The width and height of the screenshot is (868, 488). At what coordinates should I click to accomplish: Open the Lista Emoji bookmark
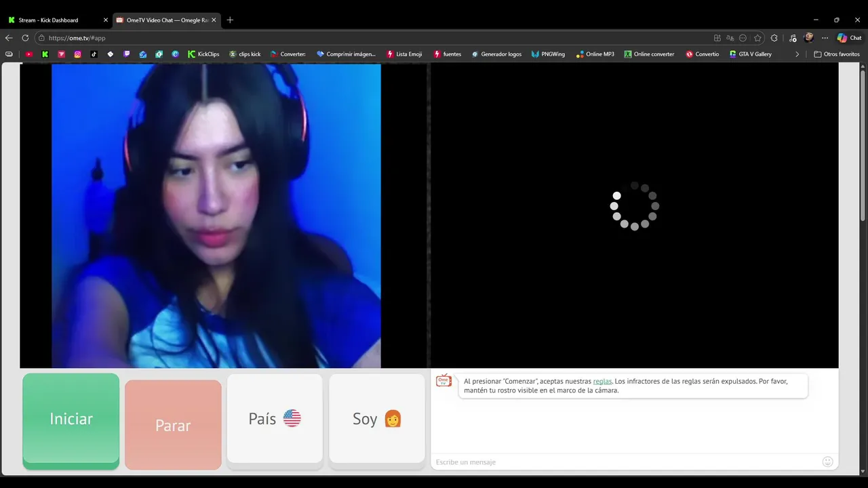pos(404,54)
